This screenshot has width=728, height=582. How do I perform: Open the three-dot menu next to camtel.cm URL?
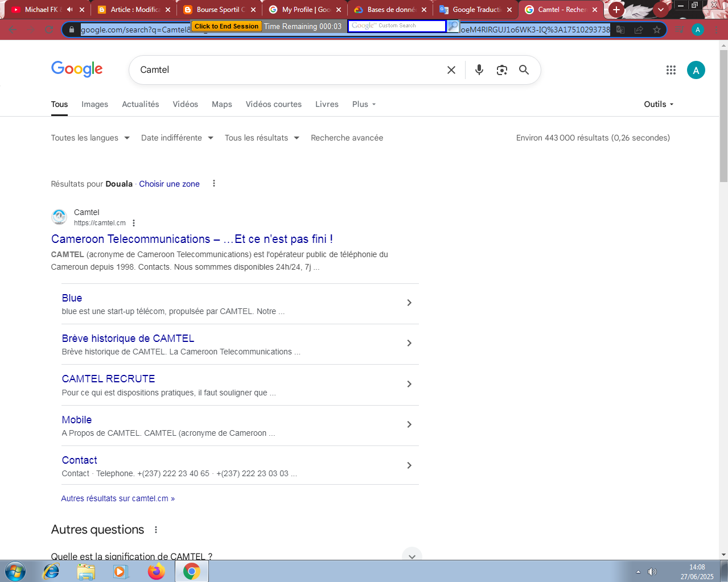[x=134, y=223]
